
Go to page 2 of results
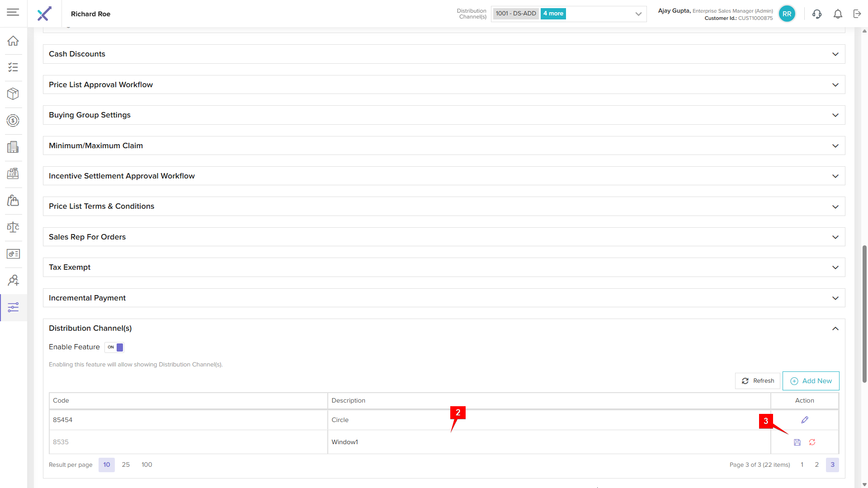click(x=816, y=465)
